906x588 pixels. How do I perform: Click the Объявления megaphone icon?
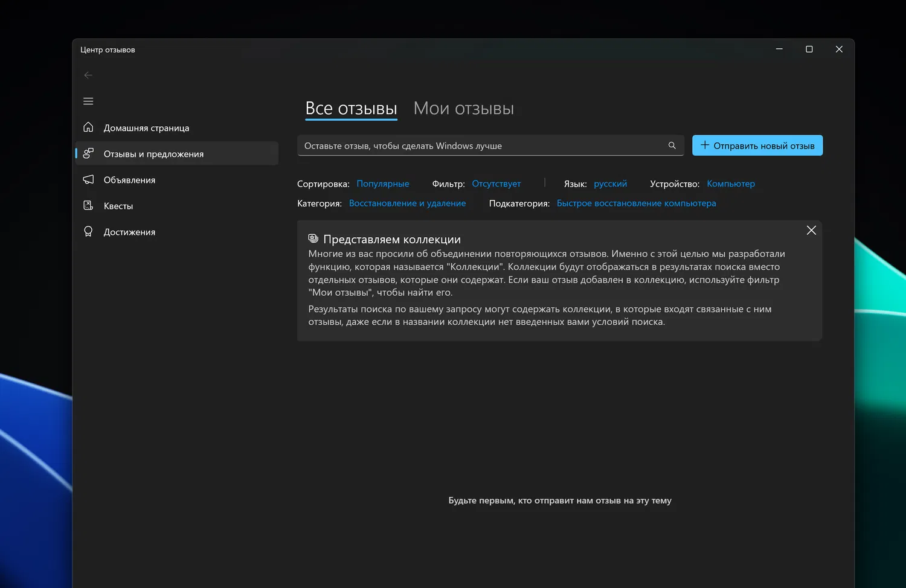click(x=88, y=179)
